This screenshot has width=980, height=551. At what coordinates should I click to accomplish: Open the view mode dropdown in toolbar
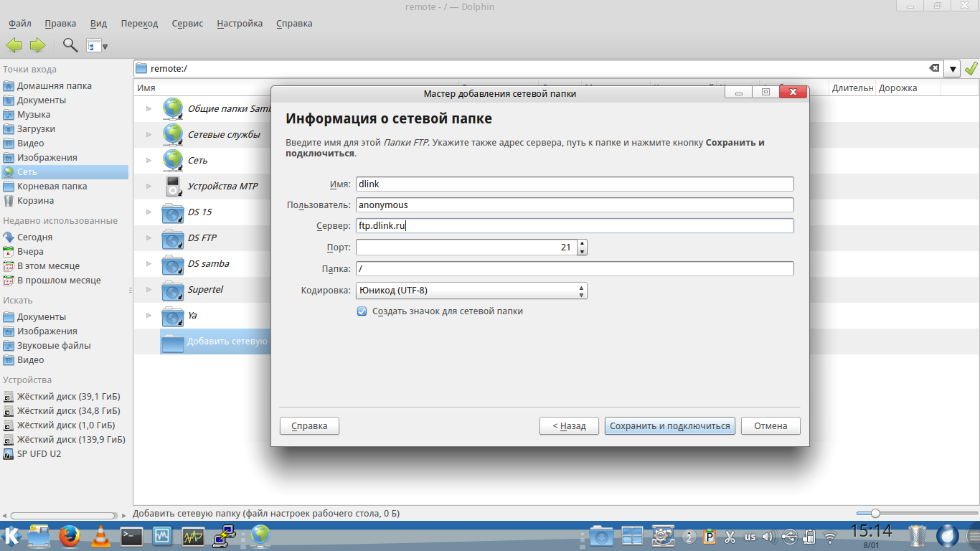pyautogui.click(x=97, y=46)
